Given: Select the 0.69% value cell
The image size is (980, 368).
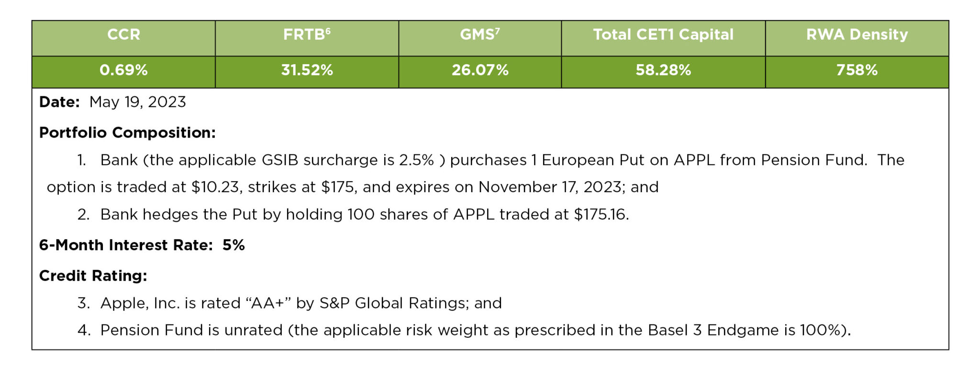Looking at the screenshot, I should pyautogui.click(x=123, y=70).
